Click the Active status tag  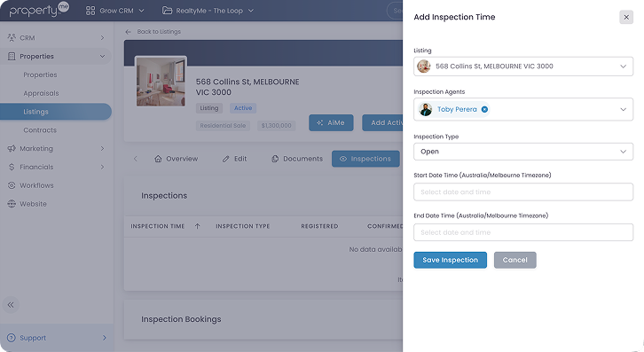point(243,108)
